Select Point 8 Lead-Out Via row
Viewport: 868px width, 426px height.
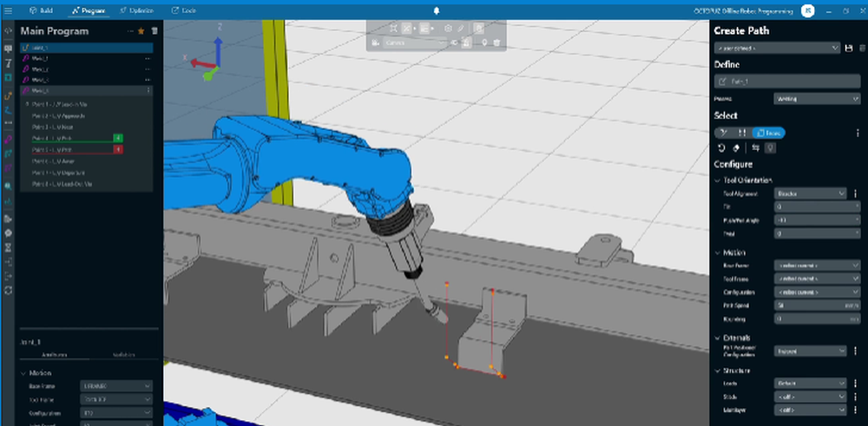(86, 184)
